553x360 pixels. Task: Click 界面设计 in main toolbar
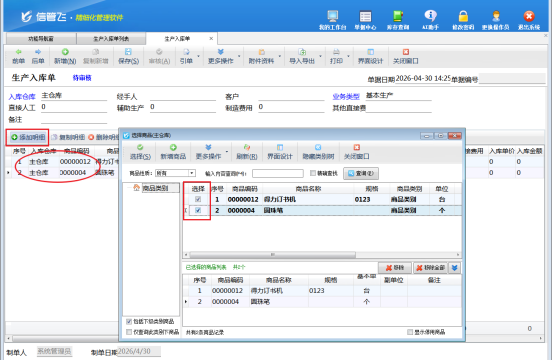[370, 56]
